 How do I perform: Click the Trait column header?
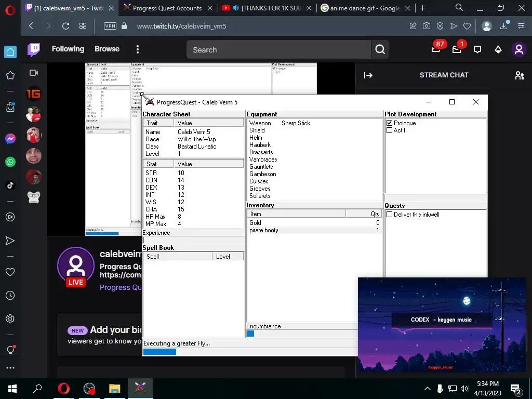tap(158, 123)
